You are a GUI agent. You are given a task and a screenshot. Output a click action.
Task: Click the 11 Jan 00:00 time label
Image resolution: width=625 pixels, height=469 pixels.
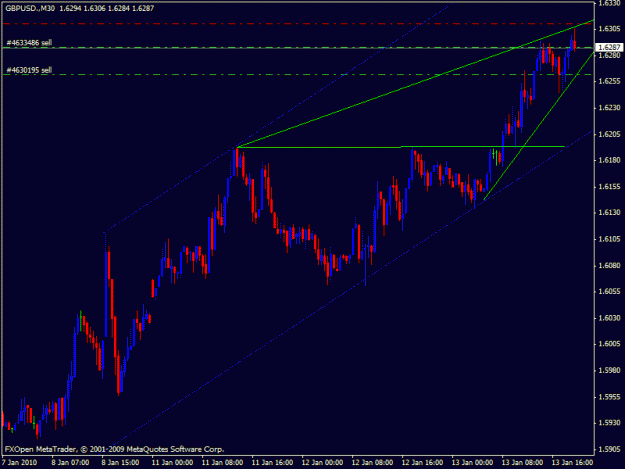(x=172, y=463)
